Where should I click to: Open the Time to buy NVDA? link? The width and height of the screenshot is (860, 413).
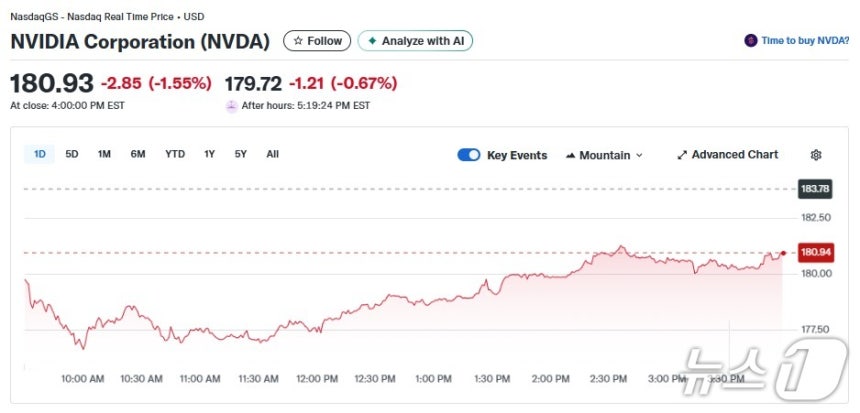[805, 41]
